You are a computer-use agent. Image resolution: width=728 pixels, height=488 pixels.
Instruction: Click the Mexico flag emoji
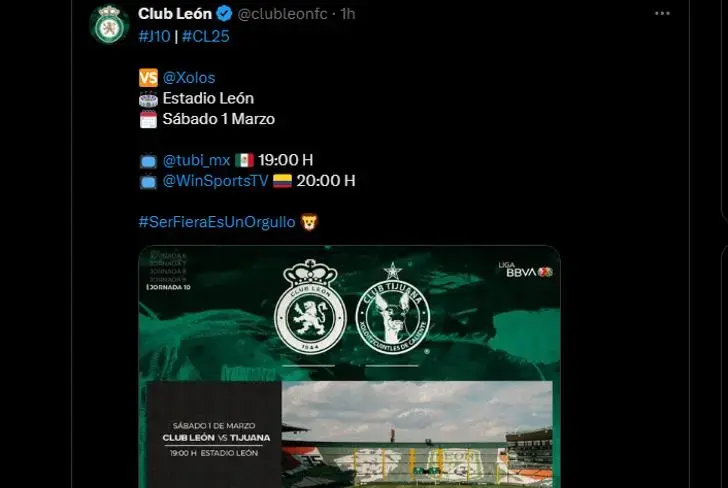(x=245, y=160)
